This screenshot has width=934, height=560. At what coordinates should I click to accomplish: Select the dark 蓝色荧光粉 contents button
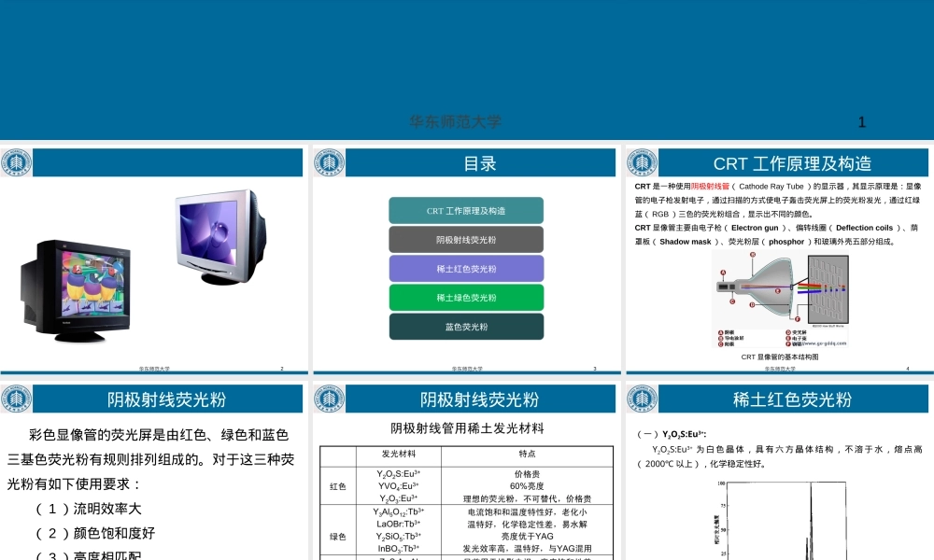466,327
